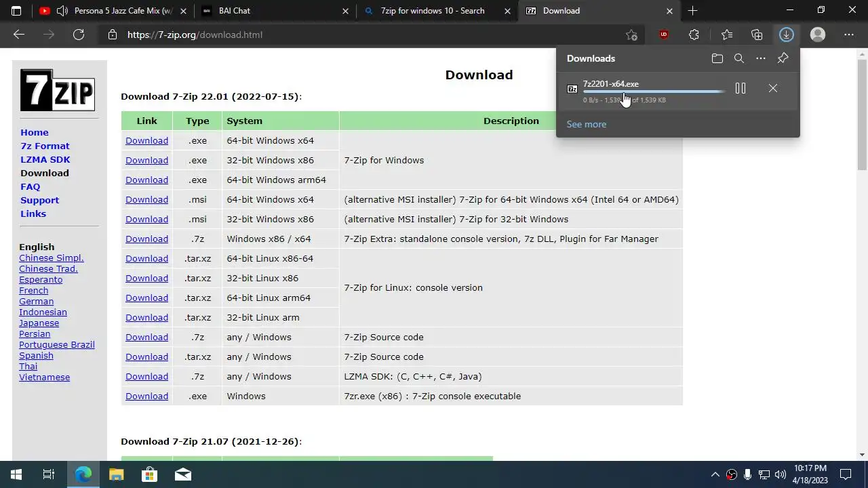The image size is (868, 488).
Task: Switch language to Portuguese Brazil
Action: click(x=57, y=344)
